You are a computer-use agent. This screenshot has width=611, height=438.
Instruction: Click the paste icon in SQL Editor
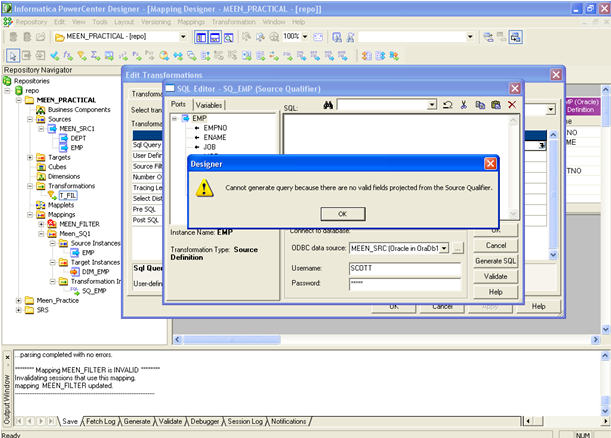point(496,104)
